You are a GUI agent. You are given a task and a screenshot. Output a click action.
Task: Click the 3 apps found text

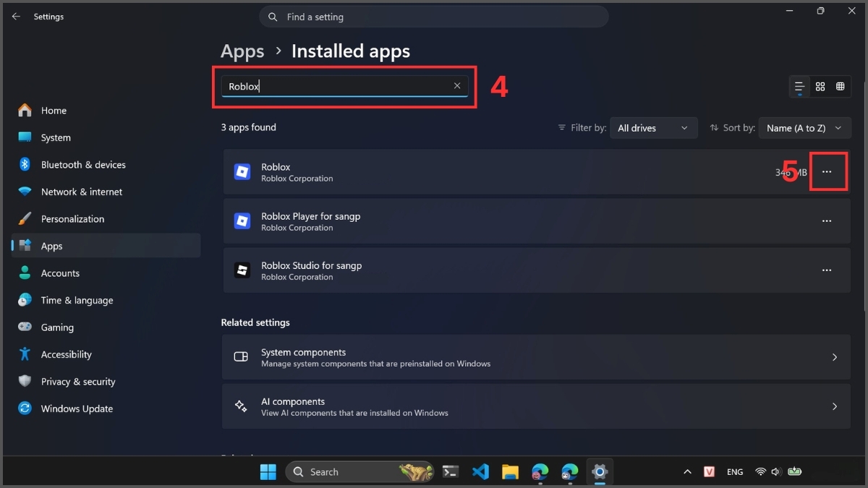point(248,127)
